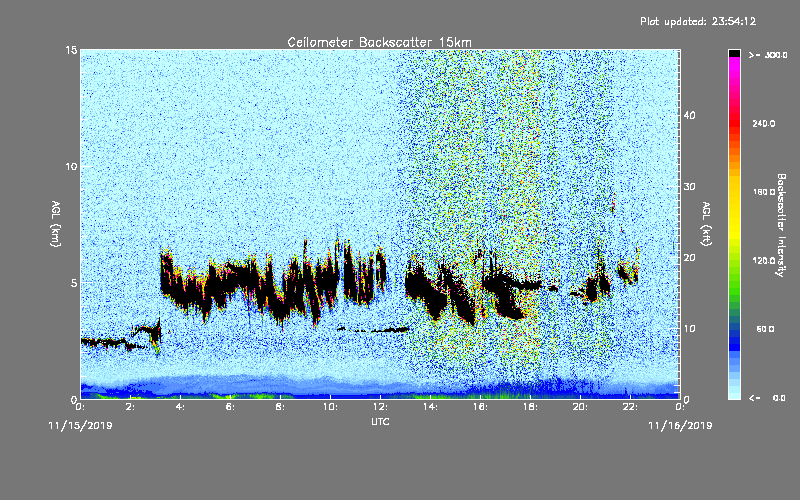Click the red colorbar band near 240.0
800x500 pixels.
pos(734,123)
